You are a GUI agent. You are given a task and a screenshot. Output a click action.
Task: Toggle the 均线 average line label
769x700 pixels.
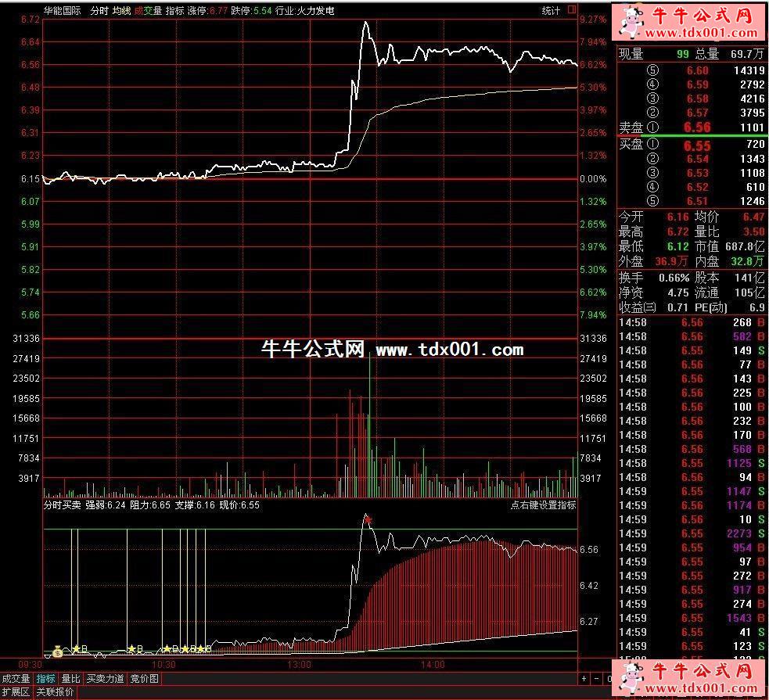[x=121, y=11]
